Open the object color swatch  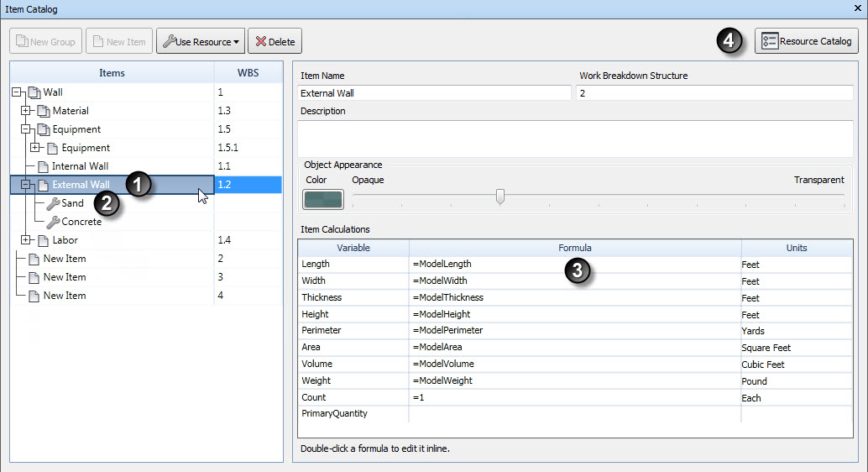[322, 199]
